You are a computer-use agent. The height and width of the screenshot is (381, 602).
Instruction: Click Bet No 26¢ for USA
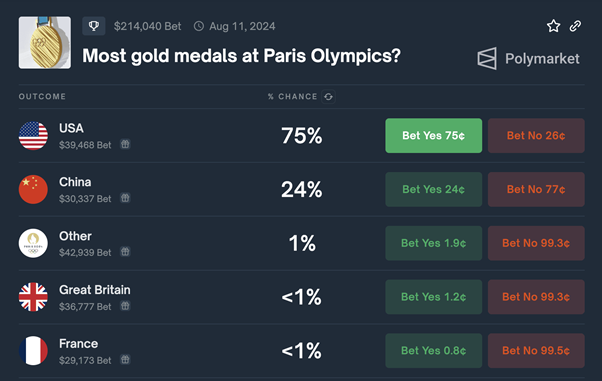tap(536, 136)
